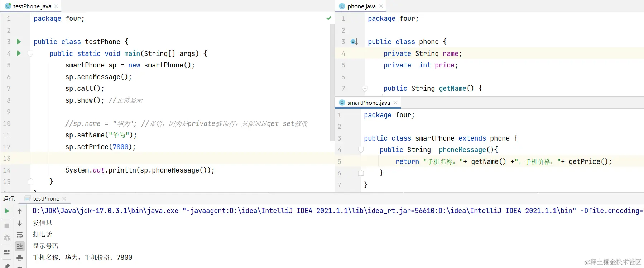Click line number 4 in phone.java gutter
Viewport: 644px width, 268px height.
(x=343, y=53)
